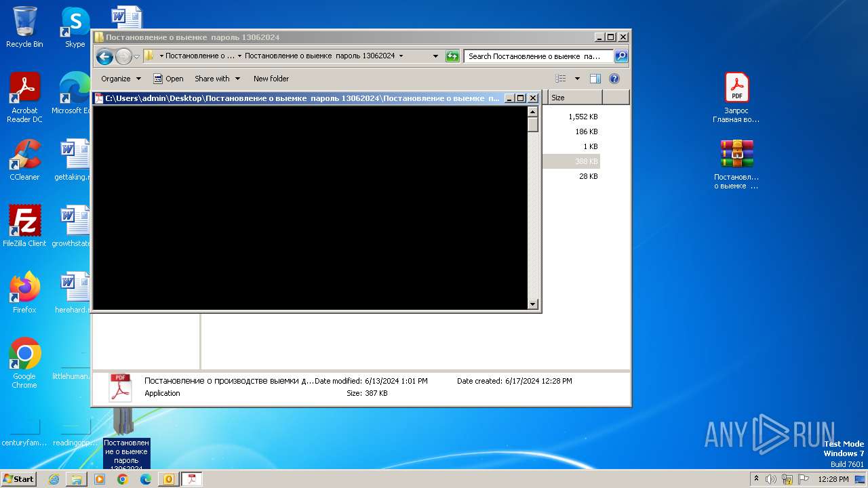Click the Date modified value in details pane

click(396, 381)
